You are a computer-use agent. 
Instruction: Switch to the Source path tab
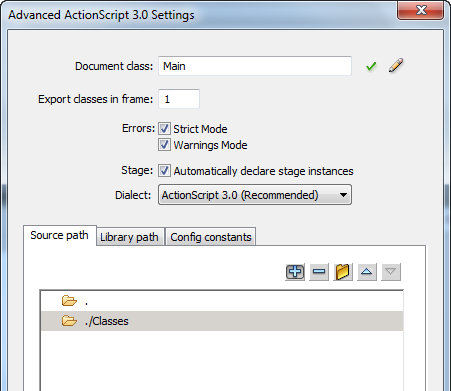[60, 235]
